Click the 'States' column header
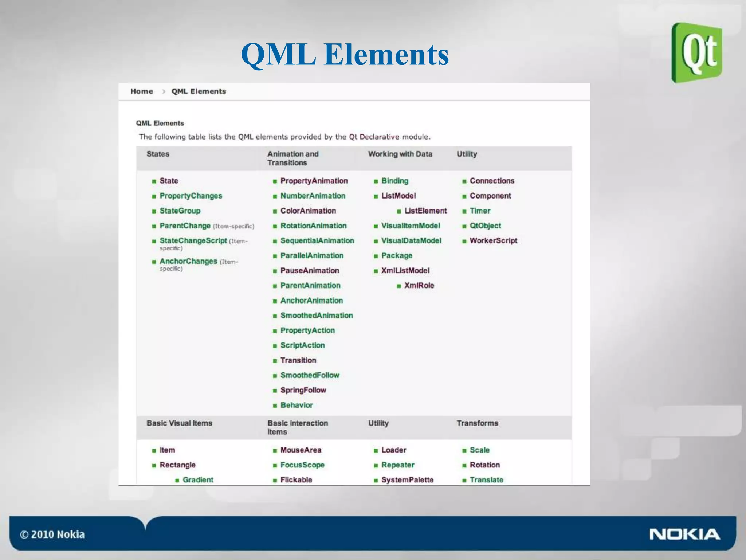The height and width of the screenshot is (560, 746). [x=158, y=154]
